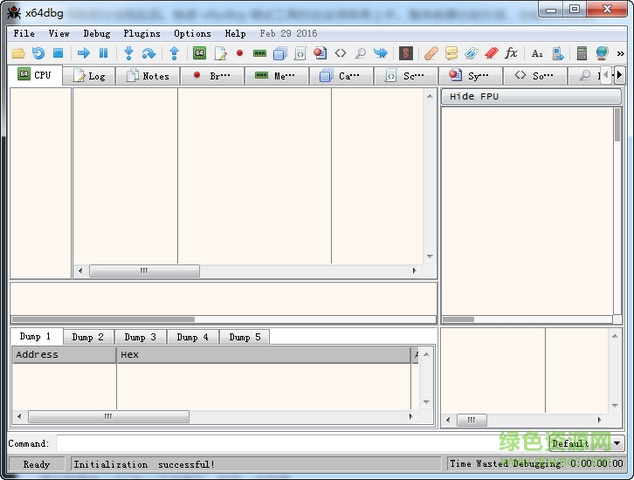Open the View menu
Viewport: 634px width, 480px height.
click(x=59, y=34)
